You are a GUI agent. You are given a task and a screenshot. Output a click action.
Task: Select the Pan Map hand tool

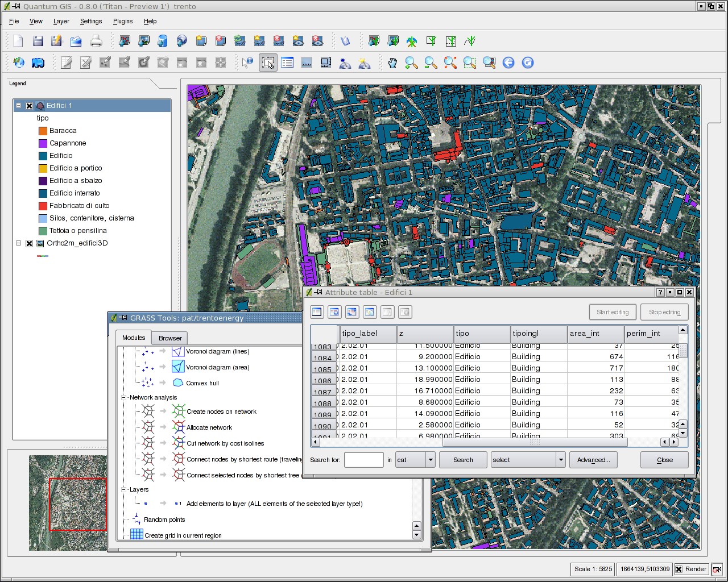click(392, 63)
